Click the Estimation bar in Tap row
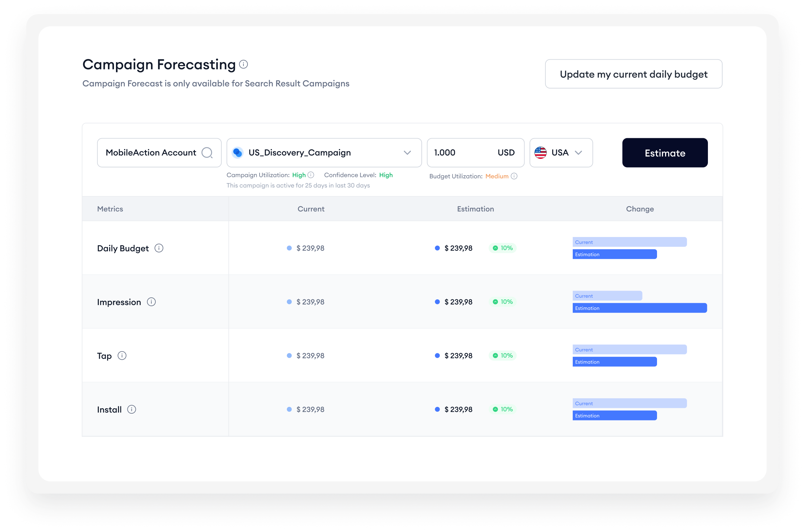Viewport: 805px width, 532px height. coord(615,362)
